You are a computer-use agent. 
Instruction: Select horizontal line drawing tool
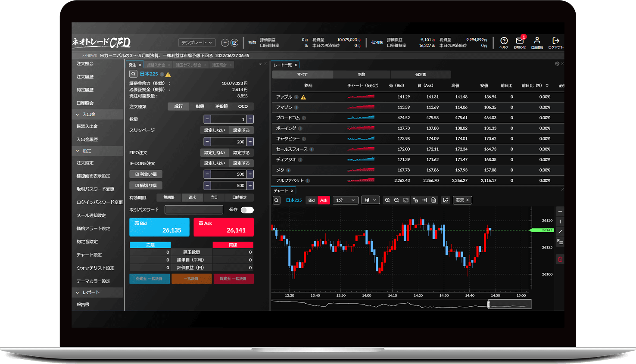pyautogui.click(x=560, y=212)
